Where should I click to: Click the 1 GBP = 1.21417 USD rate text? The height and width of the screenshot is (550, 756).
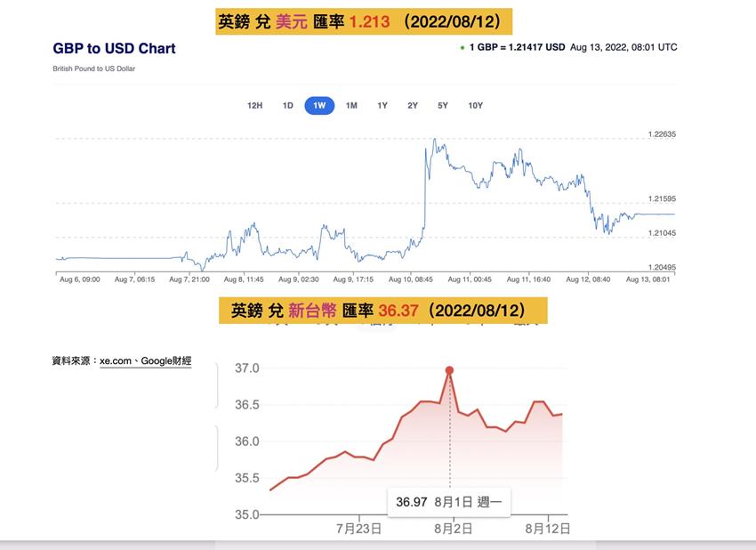518,47
